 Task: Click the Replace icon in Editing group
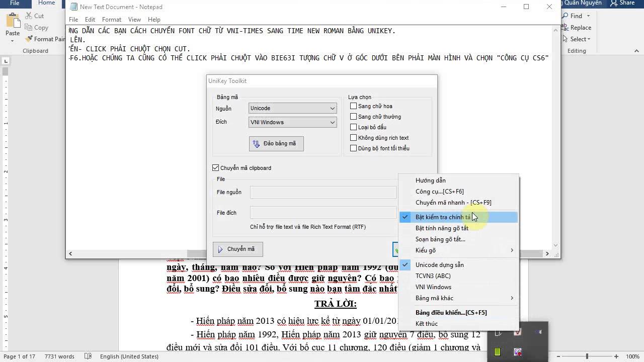coord(566,28)
